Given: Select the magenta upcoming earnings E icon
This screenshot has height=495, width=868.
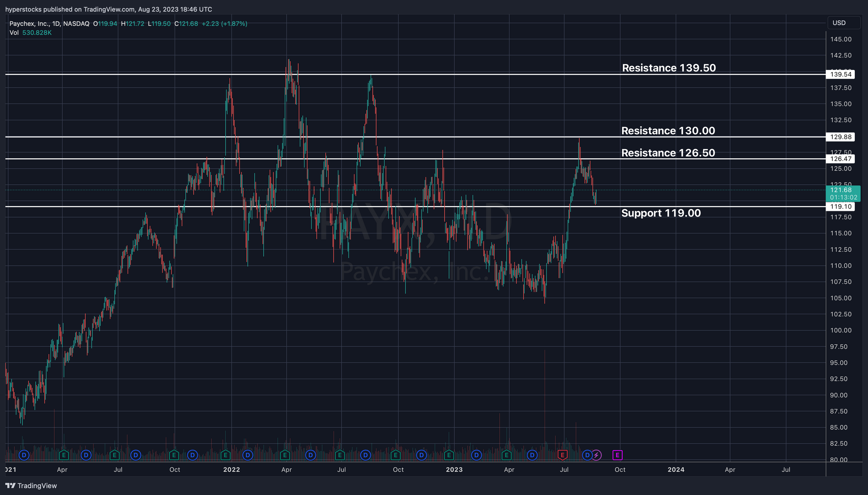Looking at the screenshot, I should tap(618, 455).
